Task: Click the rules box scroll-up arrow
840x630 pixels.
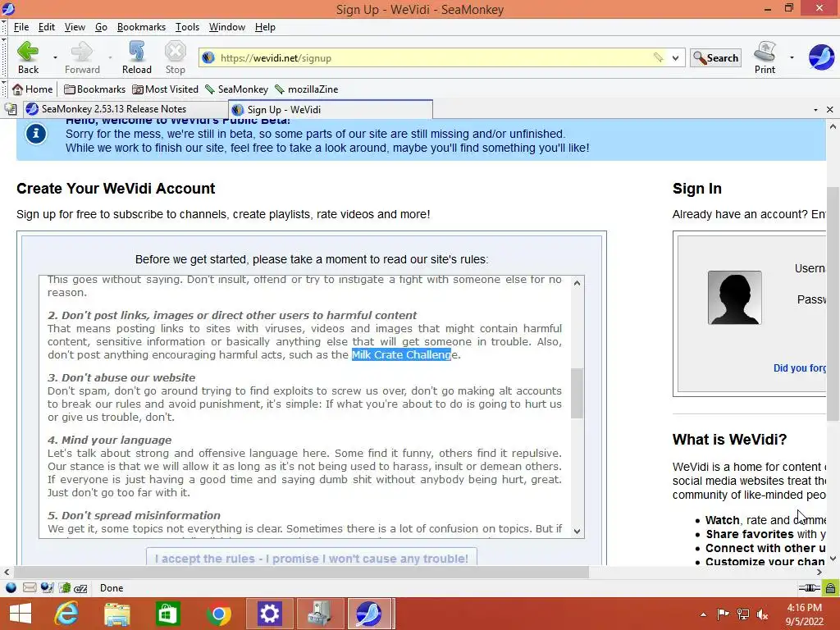Action: [x=577, y=283]
